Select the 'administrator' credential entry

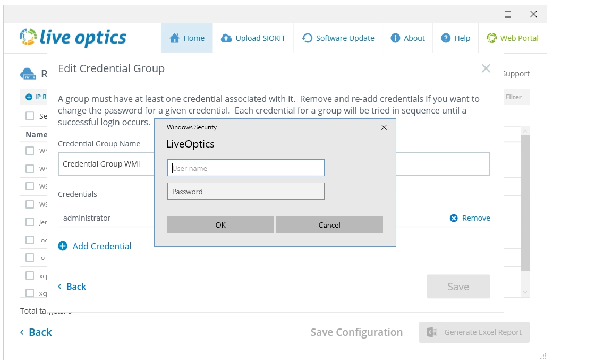click(x=87, y=218)
